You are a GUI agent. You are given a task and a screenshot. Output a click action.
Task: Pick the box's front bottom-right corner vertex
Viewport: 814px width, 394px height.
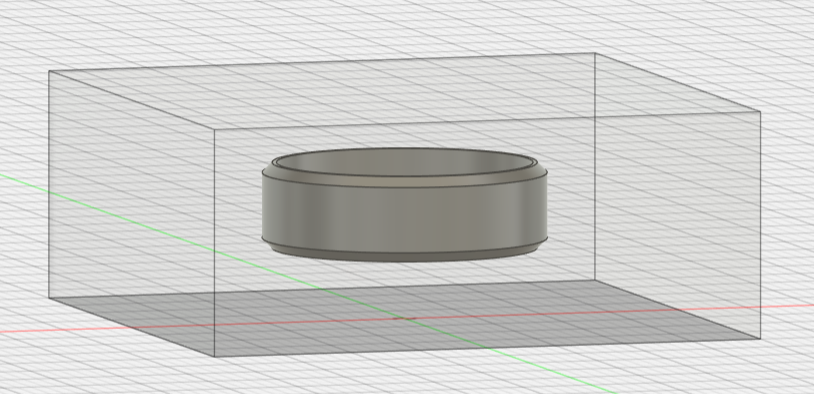[761, 339]
